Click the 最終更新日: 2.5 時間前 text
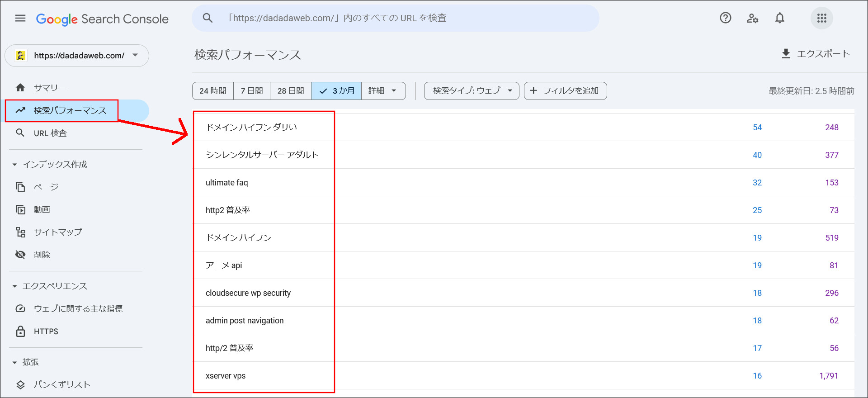Viewport: 868px width, 398px height. 811,91
